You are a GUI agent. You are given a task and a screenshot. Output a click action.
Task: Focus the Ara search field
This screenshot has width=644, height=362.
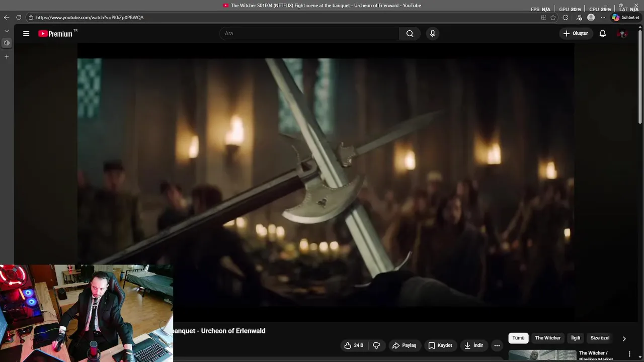(309, 34)
